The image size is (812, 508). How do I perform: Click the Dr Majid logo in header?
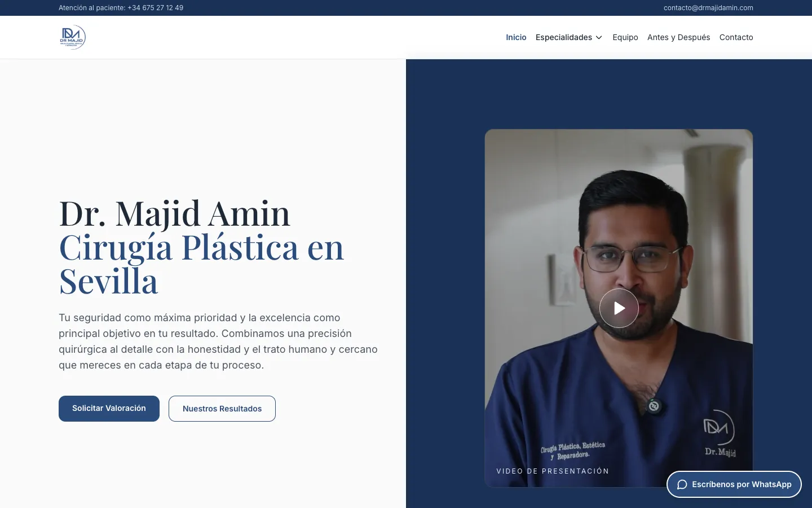point(73,37)
